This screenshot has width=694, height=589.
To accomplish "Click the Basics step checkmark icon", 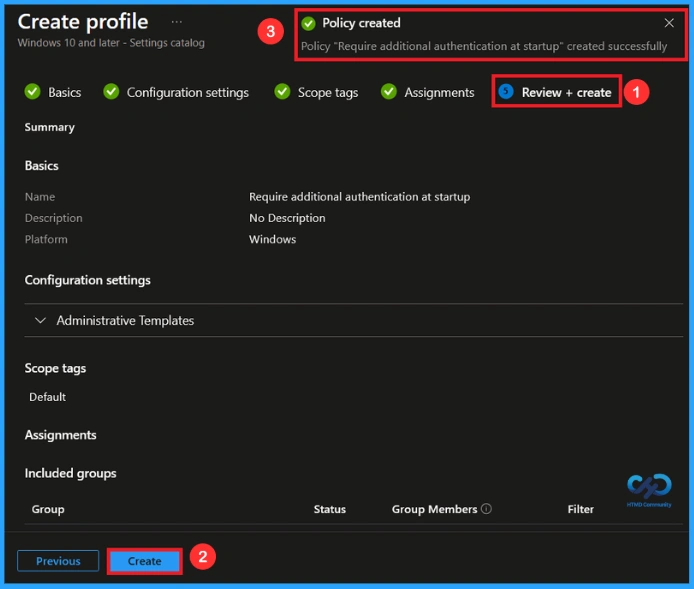I will (x=32, y=92).
